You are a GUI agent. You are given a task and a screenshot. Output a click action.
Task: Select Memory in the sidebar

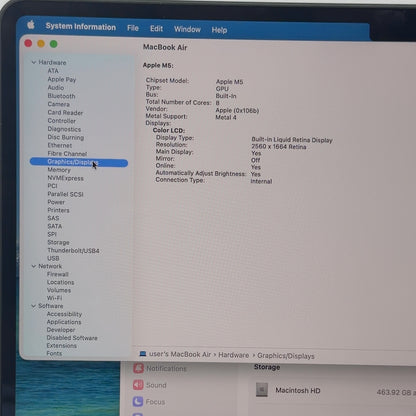click(x=59, y=170)
